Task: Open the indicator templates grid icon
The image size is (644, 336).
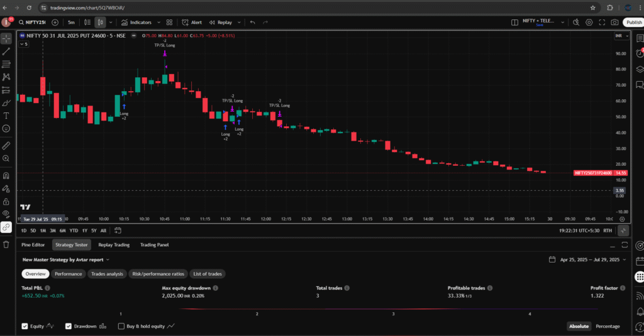Action: pos(169,23)
